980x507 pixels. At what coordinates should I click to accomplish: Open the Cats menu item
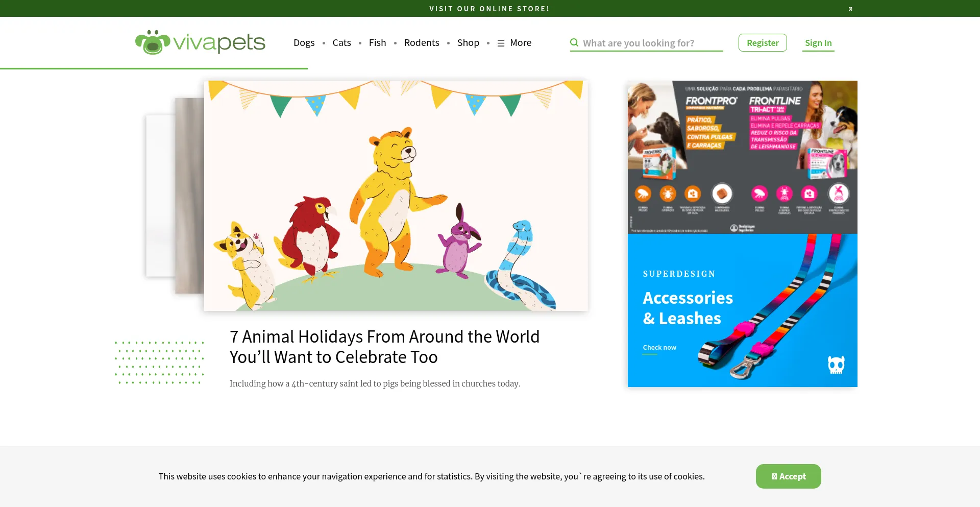point(341,43)
